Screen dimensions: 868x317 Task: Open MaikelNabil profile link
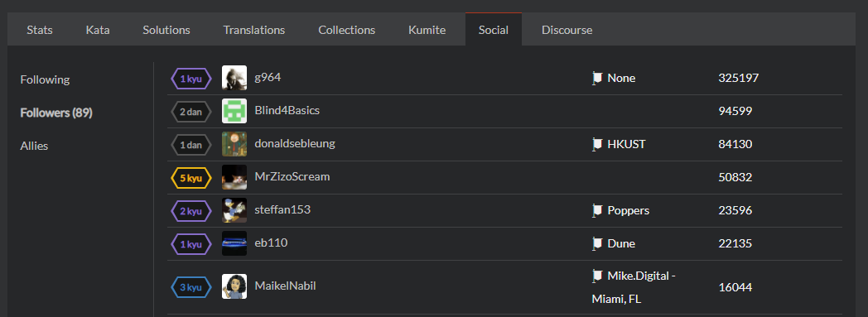coord(285,286)
